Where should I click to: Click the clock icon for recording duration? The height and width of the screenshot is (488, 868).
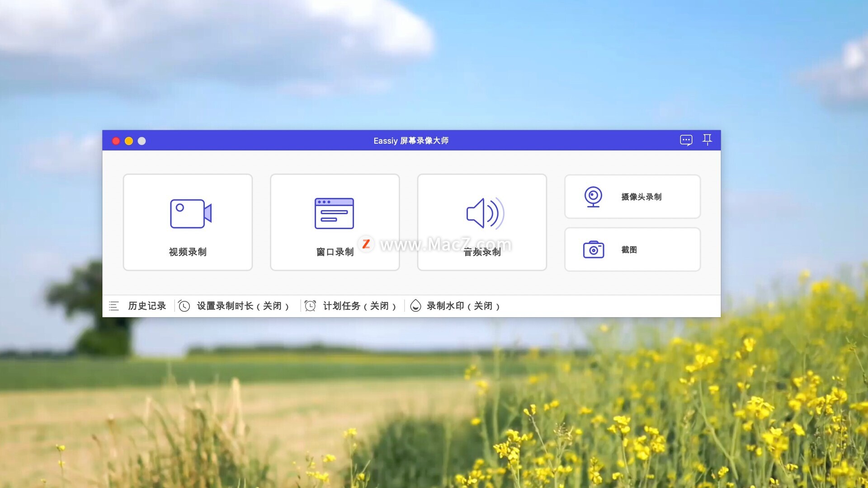click(x=184, y=306)
